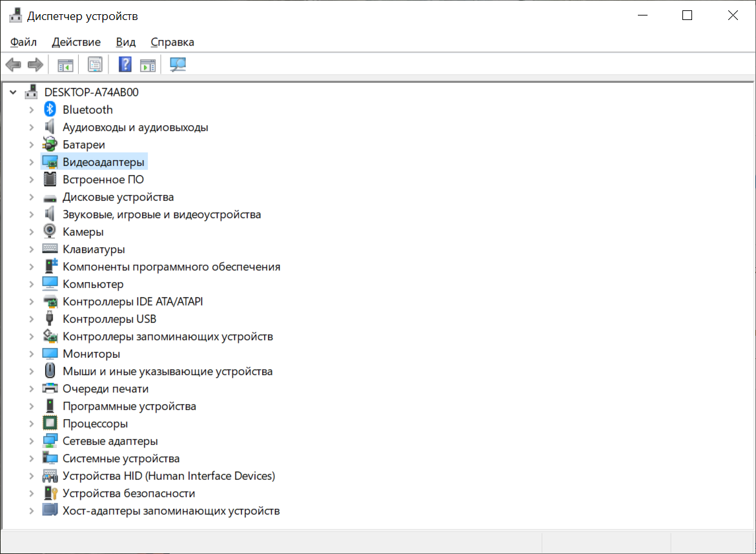Viewport: 756px width, 554px height.
Task: Expand the Устройства HID category
Action: tap(32, 476)
